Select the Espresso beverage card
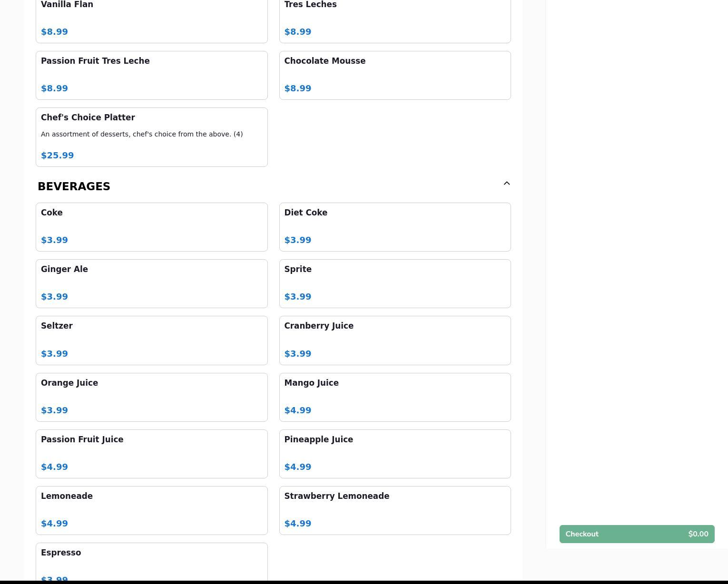 [152, 562]
